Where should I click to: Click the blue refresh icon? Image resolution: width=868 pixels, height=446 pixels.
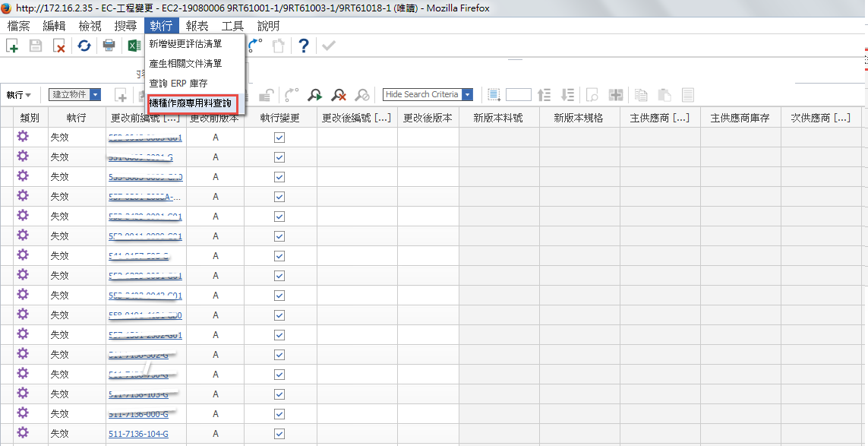click(x=84, y=46)
